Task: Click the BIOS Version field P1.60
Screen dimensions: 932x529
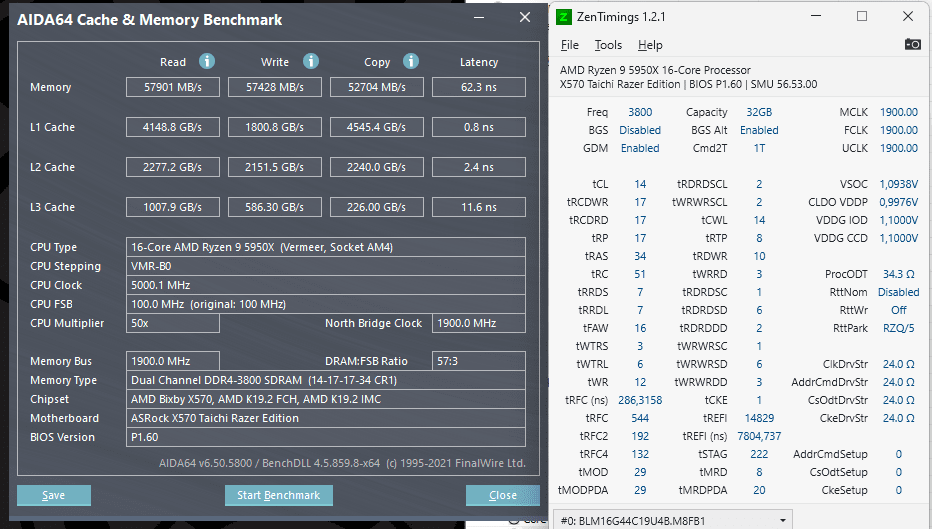Action: [326, 437]
